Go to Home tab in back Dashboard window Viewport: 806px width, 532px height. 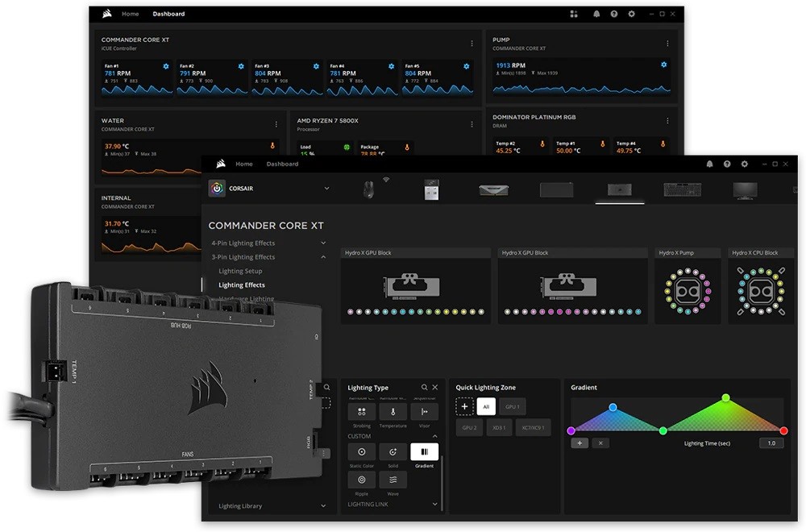(130, 14)
